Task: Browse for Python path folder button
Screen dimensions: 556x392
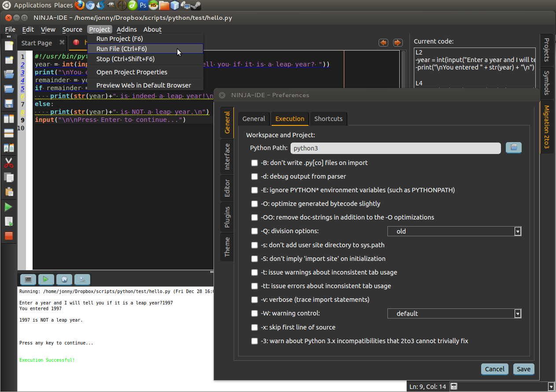Action: tap(513, 148)
